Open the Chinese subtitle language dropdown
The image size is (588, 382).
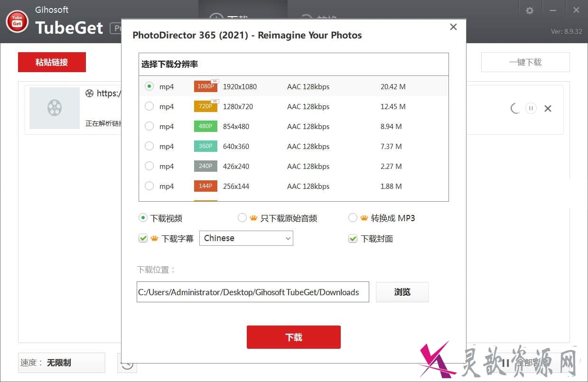click(246, 238)
